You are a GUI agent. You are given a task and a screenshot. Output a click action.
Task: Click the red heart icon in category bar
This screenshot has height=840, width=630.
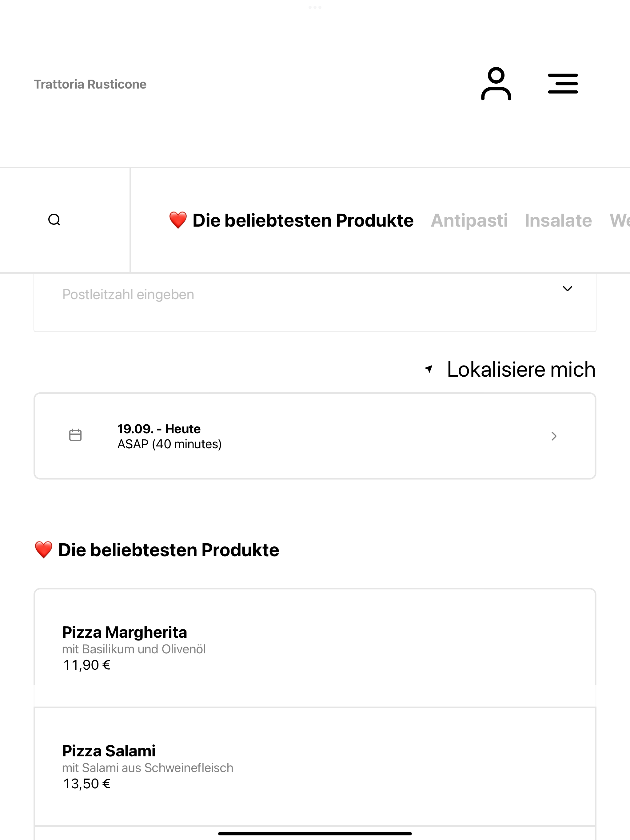click(178, 220)
